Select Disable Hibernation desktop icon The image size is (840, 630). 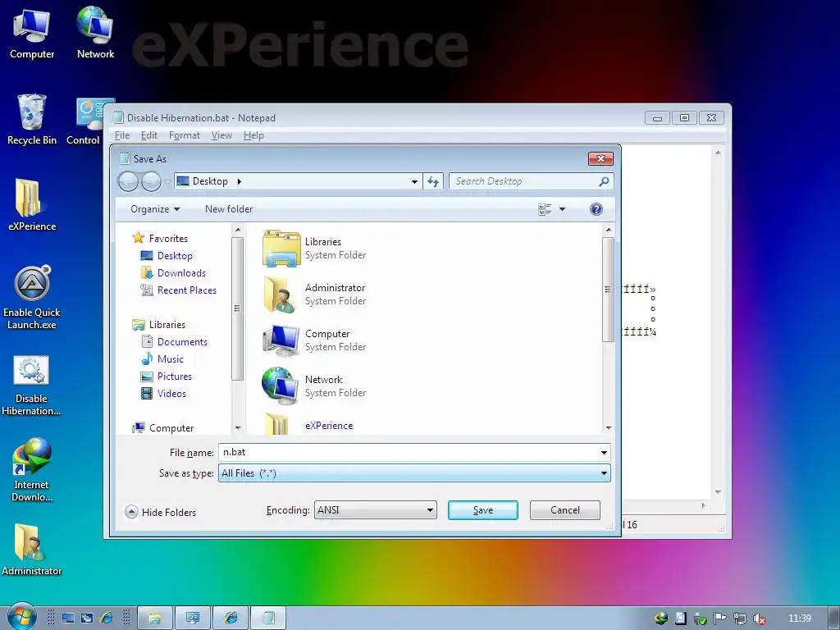tap(31, 385)
